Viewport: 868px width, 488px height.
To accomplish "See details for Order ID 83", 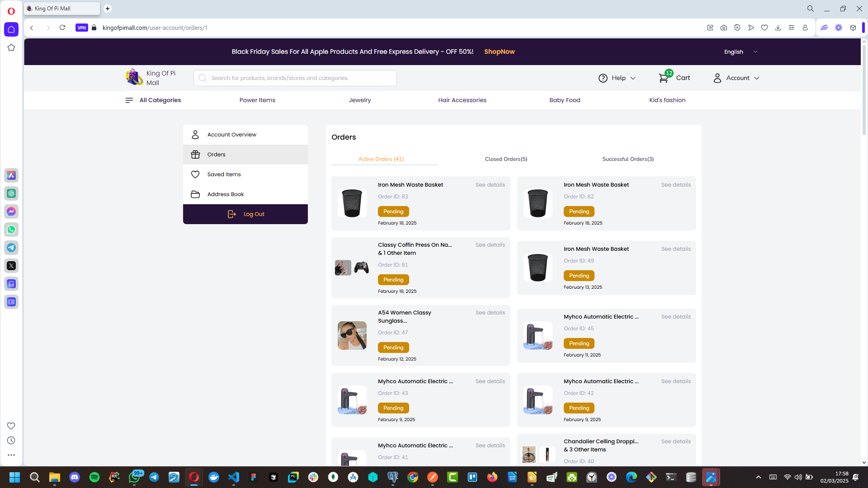I will [490, 185].
